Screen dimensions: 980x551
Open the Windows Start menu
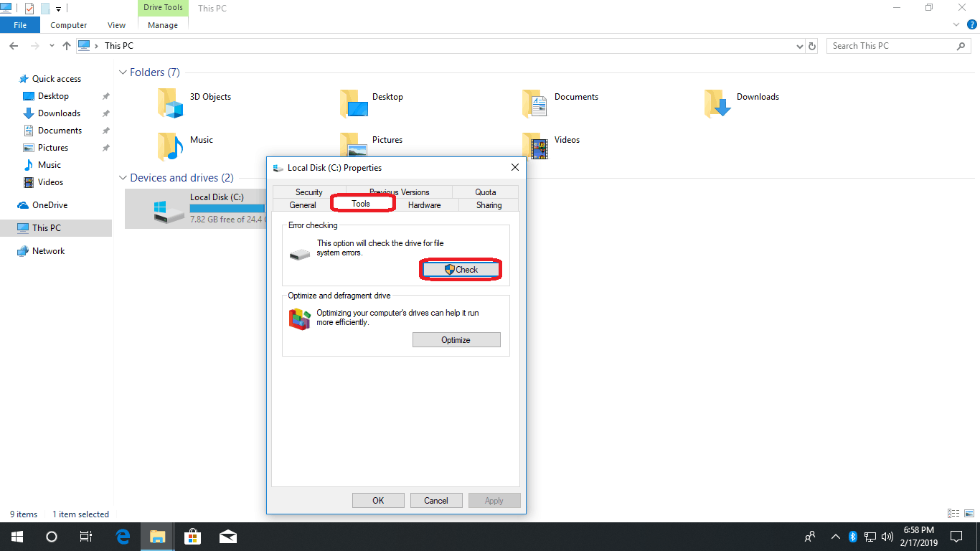(x=17, y=537)
